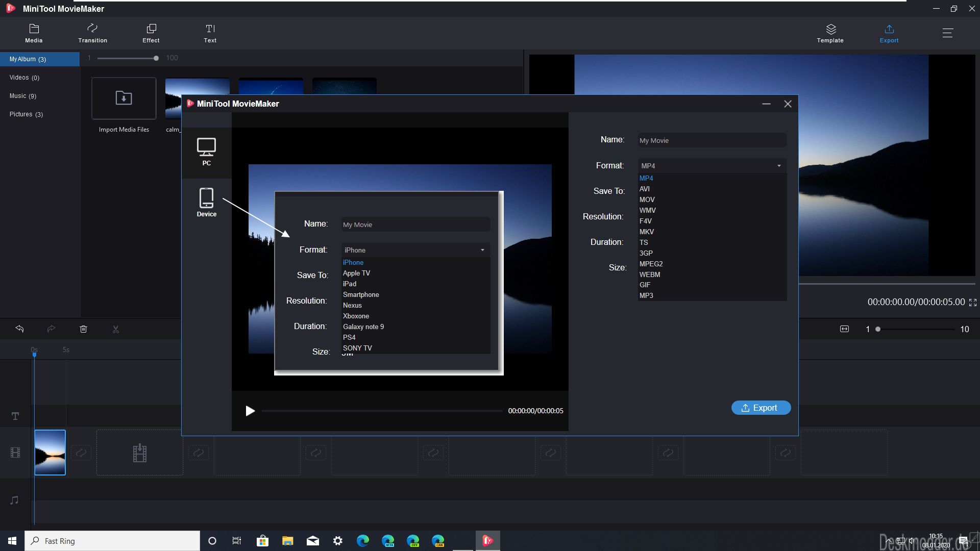The width and height of the screenshot is (980, 551).
Task: Click the MiniTool MovieMaker taskbar icon
Action: click(488, 541)
